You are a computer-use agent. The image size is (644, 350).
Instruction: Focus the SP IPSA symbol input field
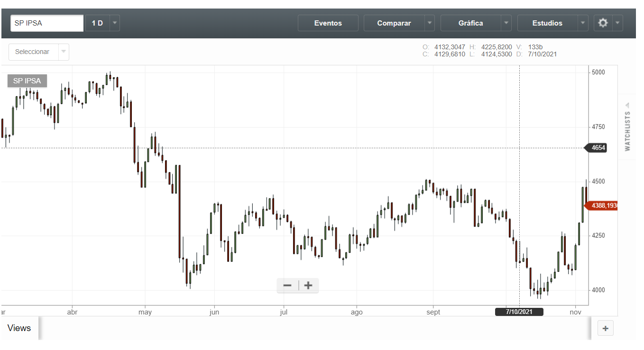47,23
